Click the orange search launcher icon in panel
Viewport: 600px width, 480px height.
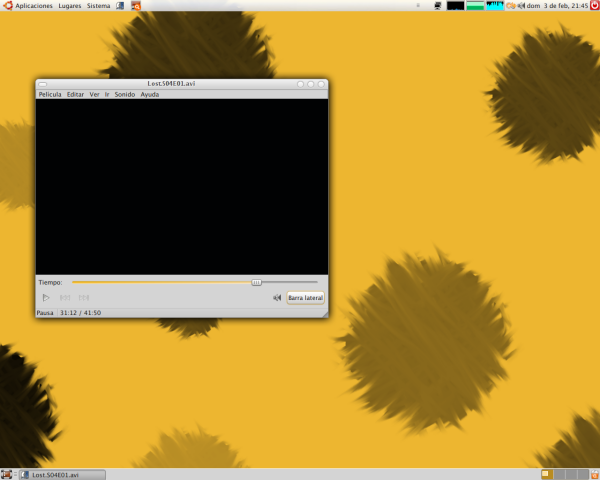pos(136,6)
